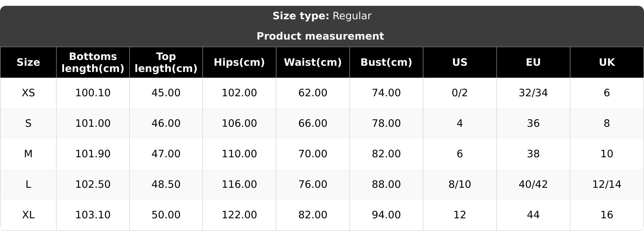Click the 32/34 EU size cell
Viewport: 644px width, 231px height.
tap(533, 93)
